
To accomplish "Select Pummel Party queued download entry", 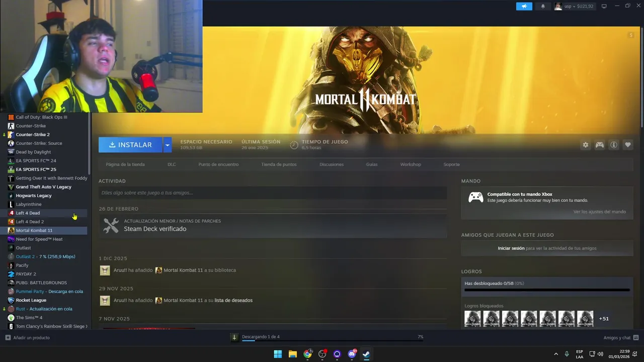I will (49, 292).
